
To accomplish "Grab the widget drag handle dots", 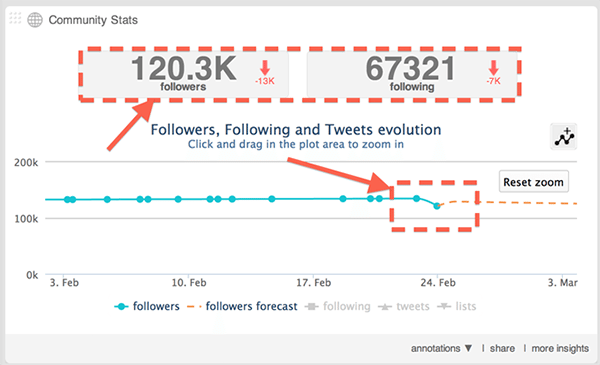I will coord(15,18).
